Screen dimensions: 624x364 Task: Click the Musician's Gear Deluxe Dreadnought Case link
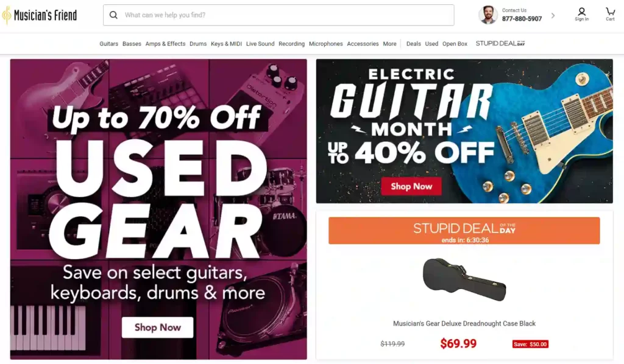[464, 323]
